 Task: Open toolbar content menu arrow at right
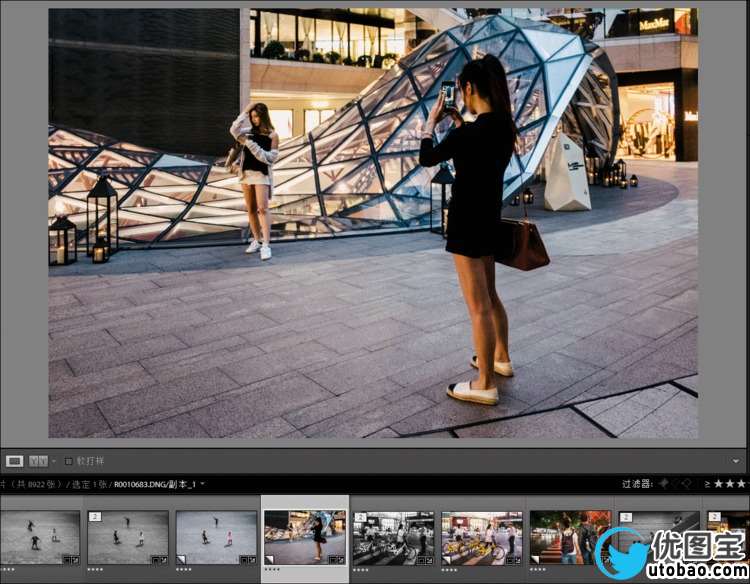point(736,461)
